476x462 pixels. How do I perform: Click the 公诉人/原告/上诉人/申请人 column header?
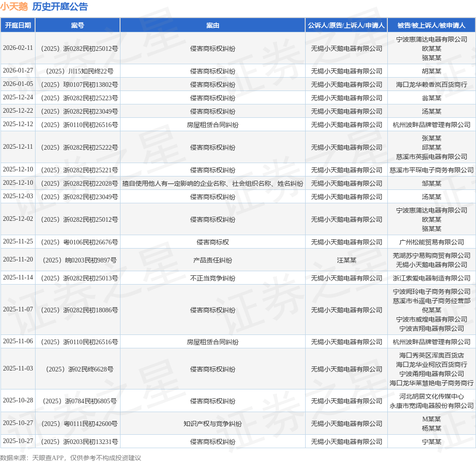346,25
